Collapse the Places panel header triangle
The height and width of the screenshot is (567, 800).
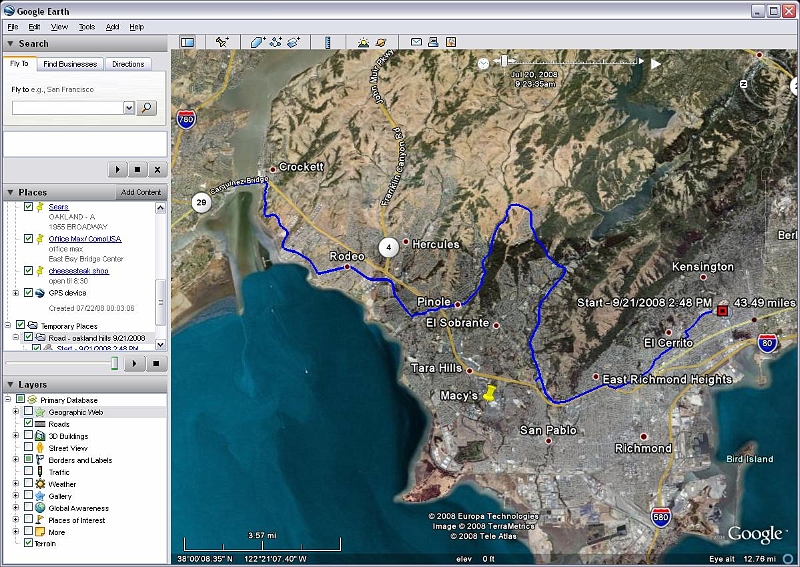(10, 192)
